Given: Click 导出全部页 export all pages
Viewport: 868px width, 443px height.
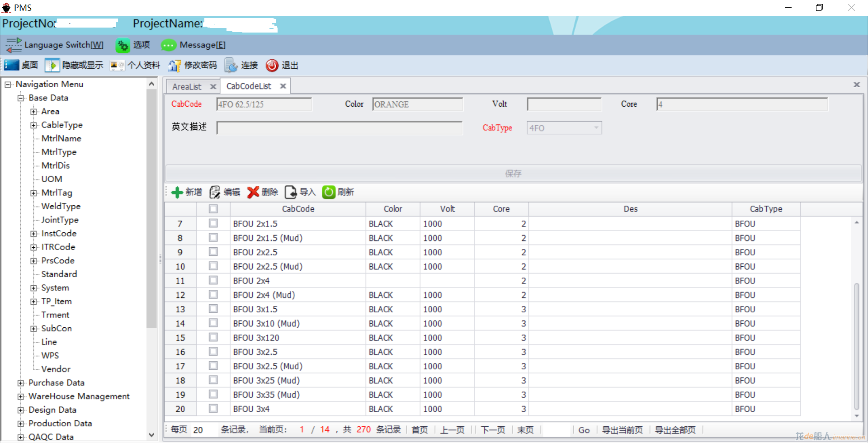Looking at the screenshot, I should pos(675,429).
